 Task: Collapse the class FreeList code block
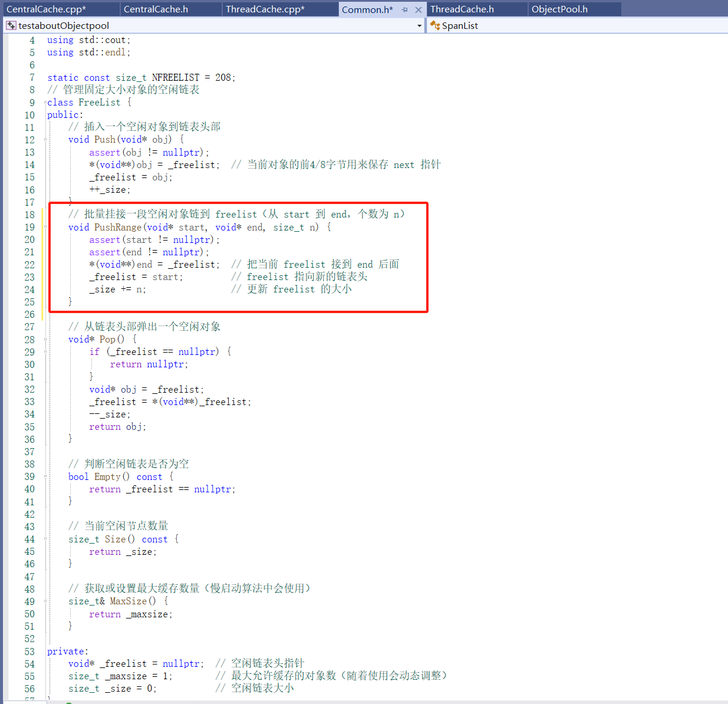pyautogui.click(x=45, y=103)
